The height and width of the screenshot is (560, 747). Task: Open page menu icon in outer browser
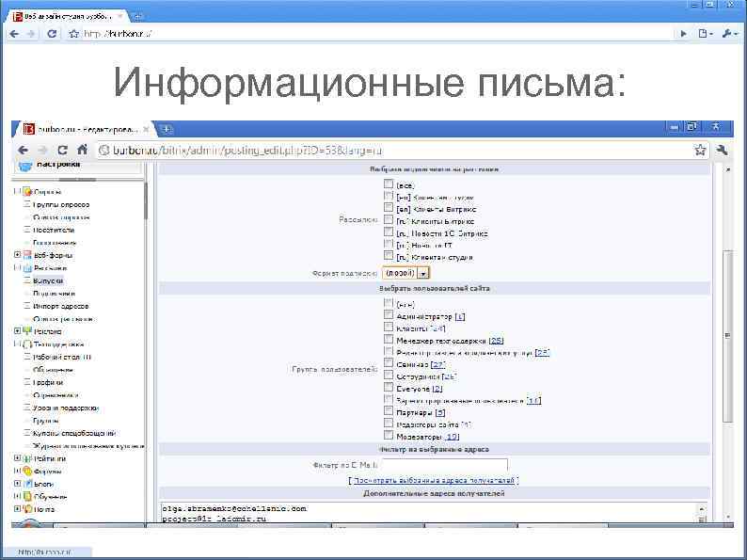(705, 34)
